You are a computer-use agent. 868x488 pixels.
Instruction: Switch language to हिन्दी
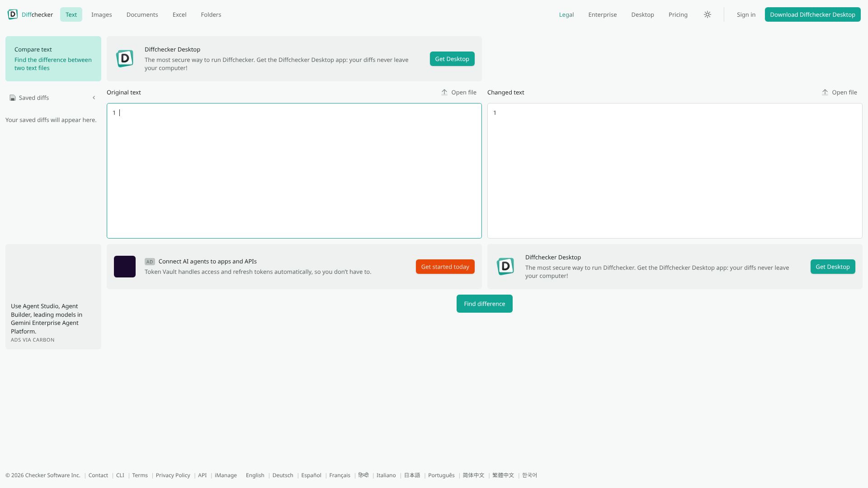pyautogui.click(x=363, y=475)
